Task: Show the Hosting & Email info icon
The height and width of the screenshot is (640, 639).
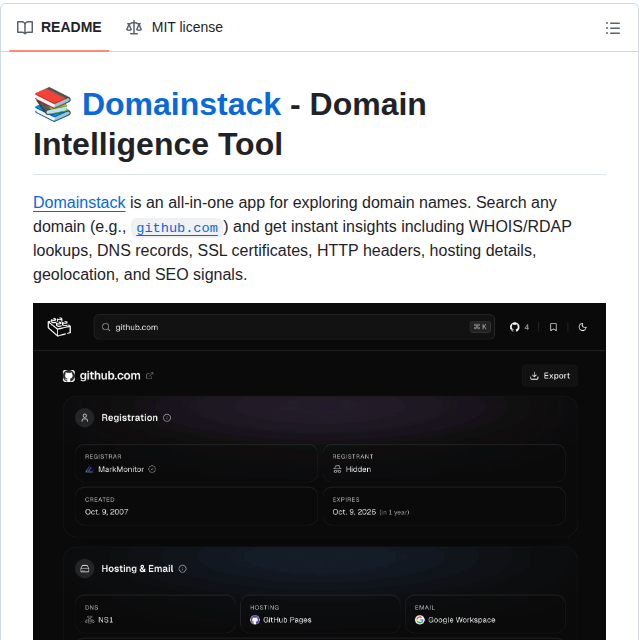Action: pyautogui.click(x=183, y=569)
